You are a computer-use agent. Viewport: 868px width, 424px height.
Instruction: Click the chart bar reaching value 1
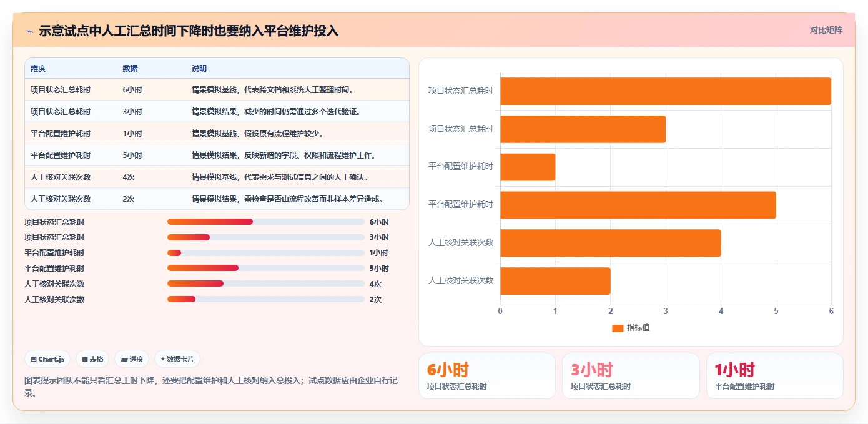coord(528,167)
